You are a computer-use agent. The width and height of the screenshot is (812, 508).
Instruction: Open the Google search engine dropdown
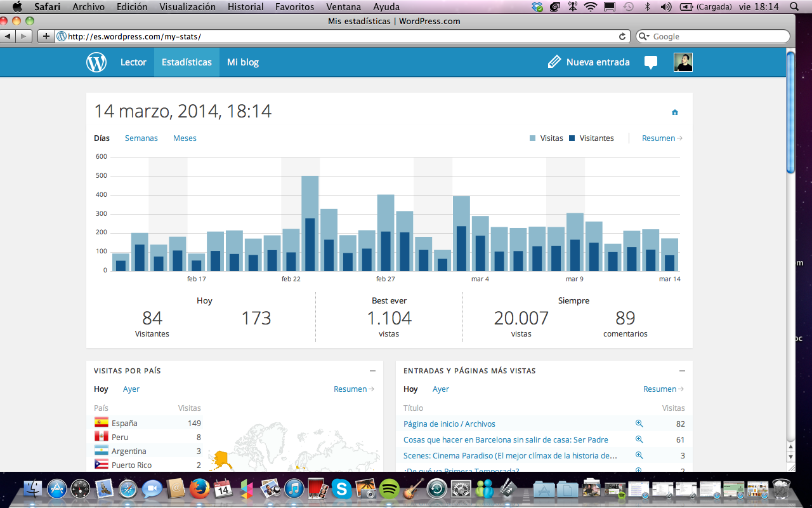[x=644, y=37]
